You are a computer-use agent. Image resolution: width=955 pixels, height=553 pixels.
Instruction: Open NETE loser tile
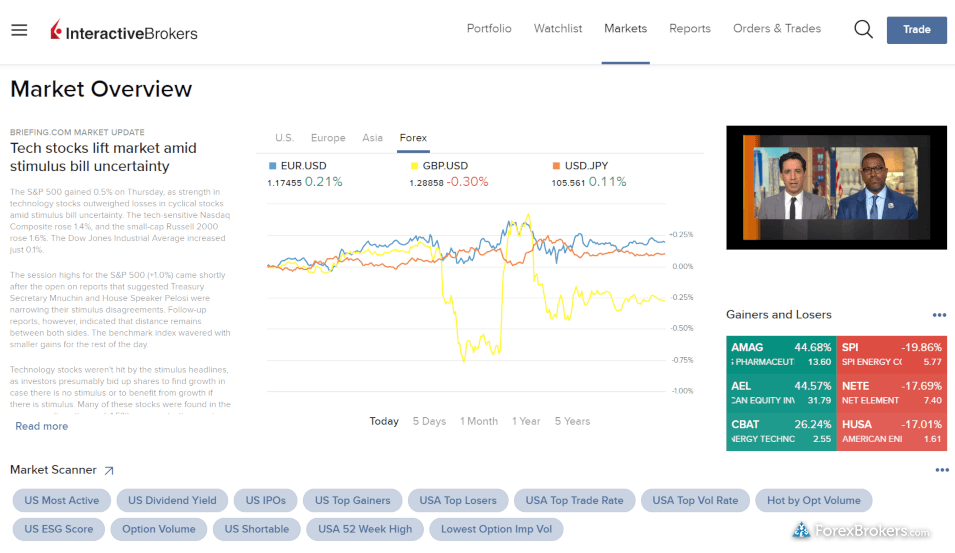point(892,393)
